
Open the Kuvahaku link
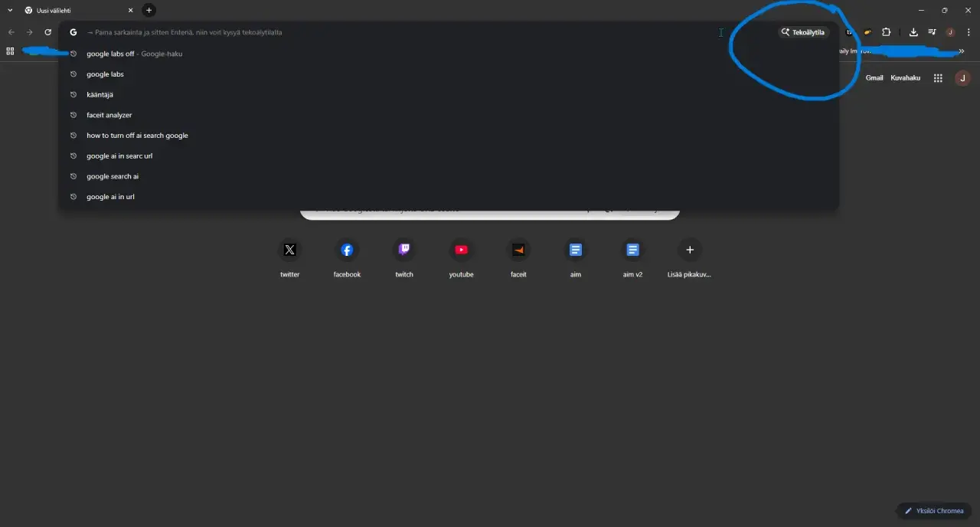(x=905, y=78)
